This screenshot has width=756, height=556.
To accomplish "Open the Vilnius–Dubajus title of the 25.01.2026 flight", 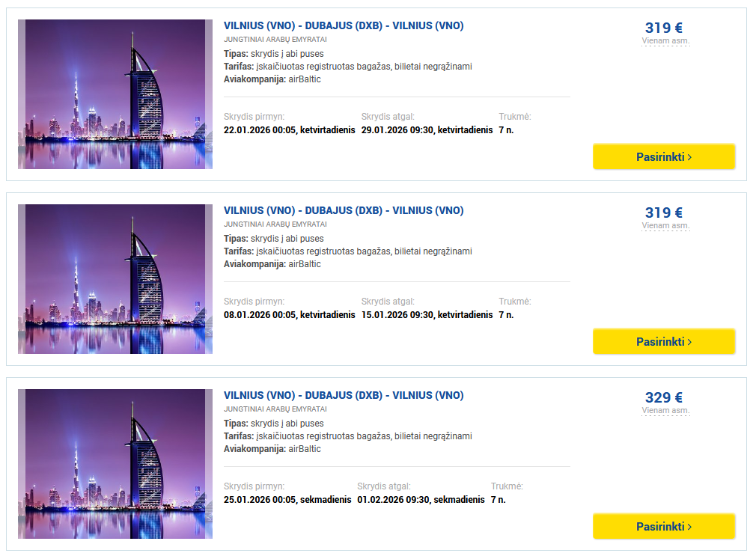I will 344,395.
